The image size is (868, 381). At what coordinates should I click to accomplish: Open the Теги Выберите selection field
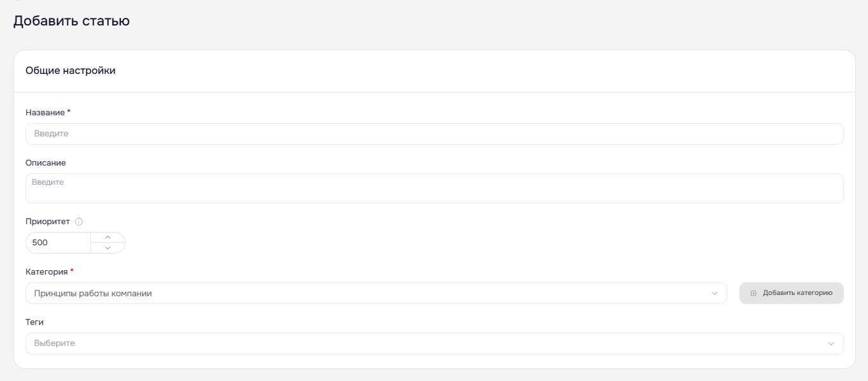pyautogui.click(x=434, y=343)
